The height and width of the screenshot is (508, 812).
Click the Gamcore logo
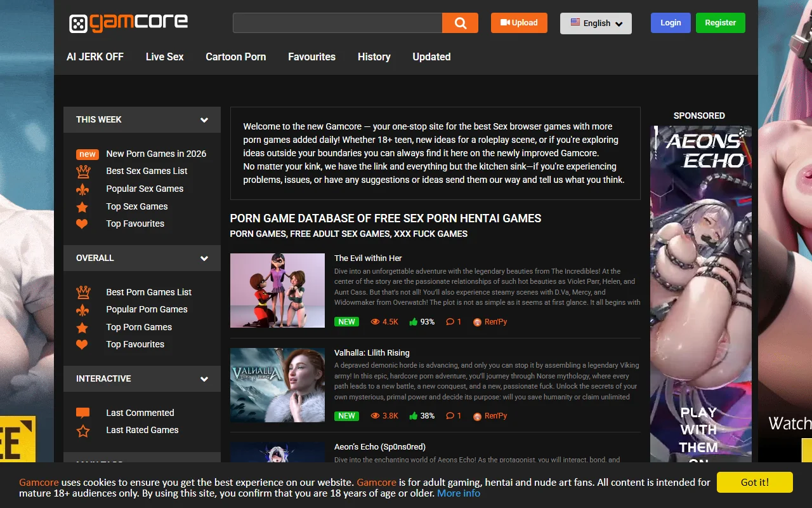[127, 22]
